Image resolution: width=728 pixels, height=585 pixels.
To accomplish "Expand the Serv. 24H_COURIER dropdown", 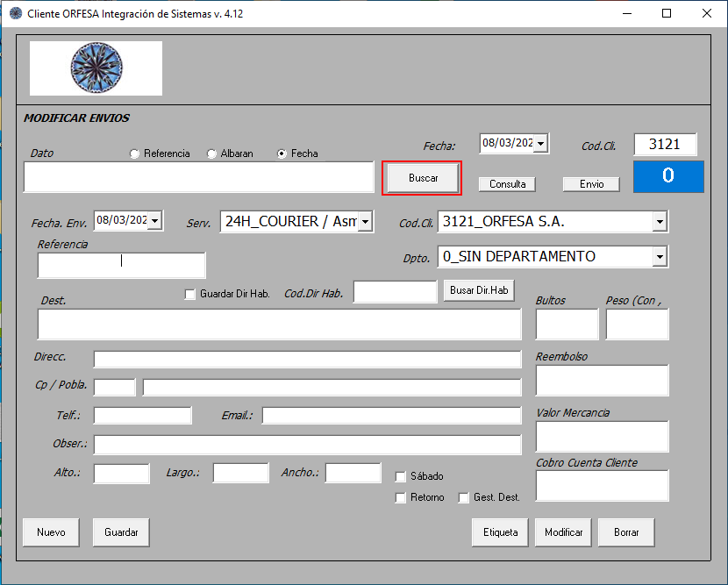I will (365, 222).
